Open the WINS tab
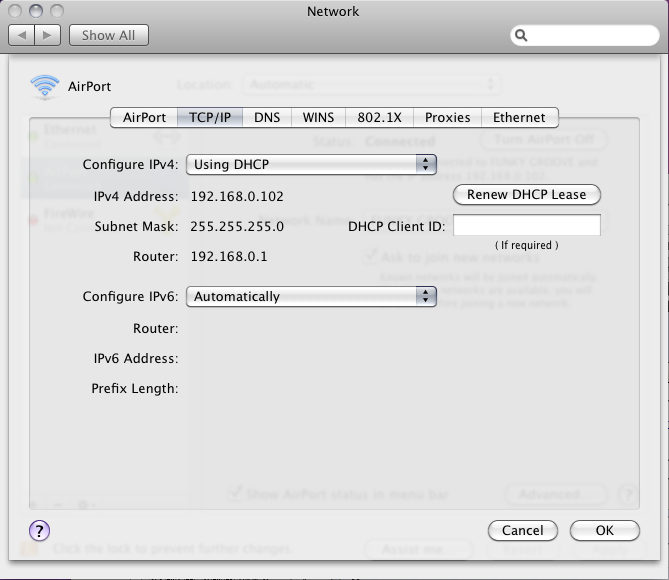 (318, 117)
